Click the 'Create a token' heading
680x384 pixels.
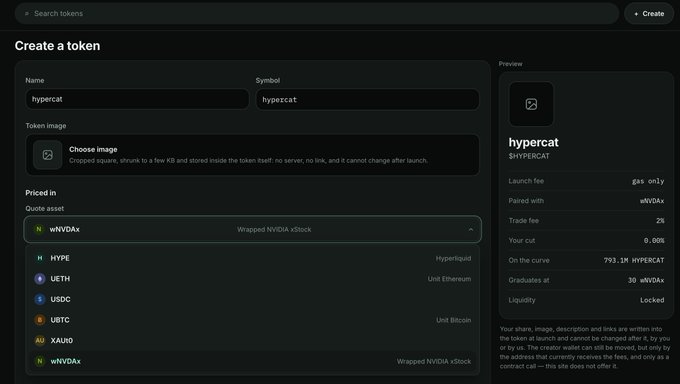pos(57,46)
